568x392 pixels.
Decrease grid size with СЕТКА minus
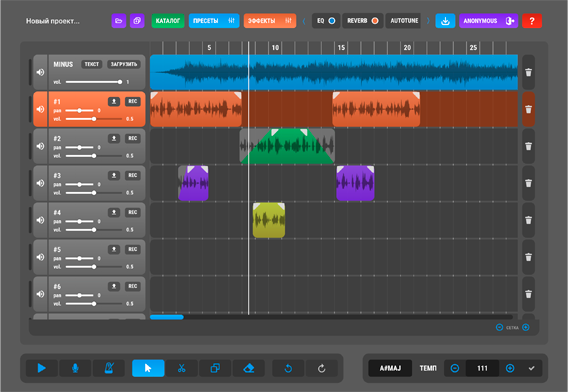coord(499,327)
